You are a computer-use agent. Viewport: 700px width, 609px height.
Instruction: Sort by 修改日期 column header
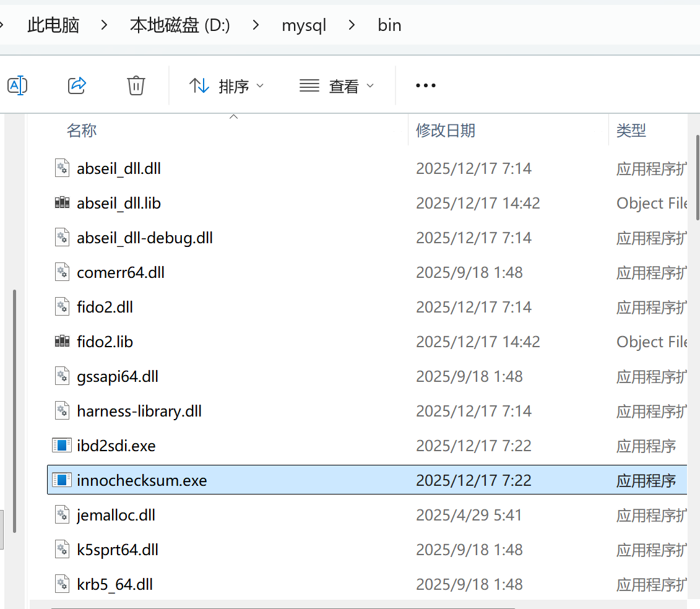(446, 131)
